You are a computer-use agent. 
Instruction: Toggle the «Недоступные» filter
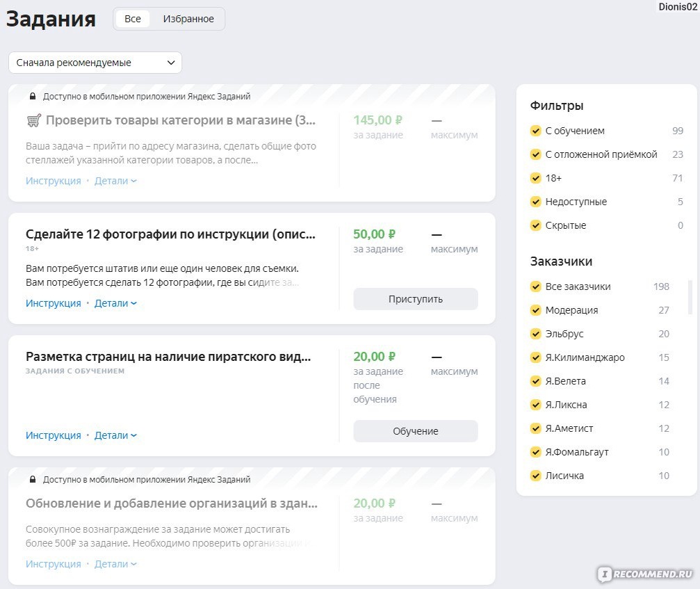click(x=536, y=202)
